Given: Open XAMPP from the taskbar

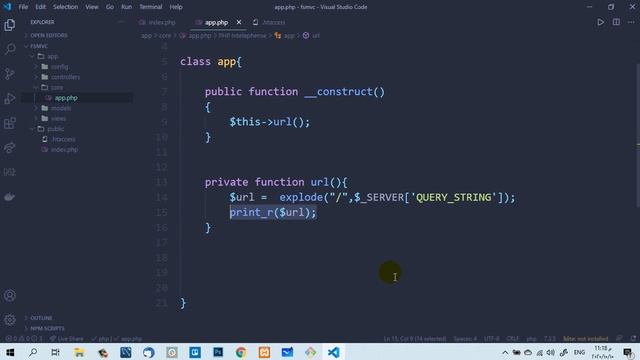Looking at the screenshot, I should [x=264, y=352].
